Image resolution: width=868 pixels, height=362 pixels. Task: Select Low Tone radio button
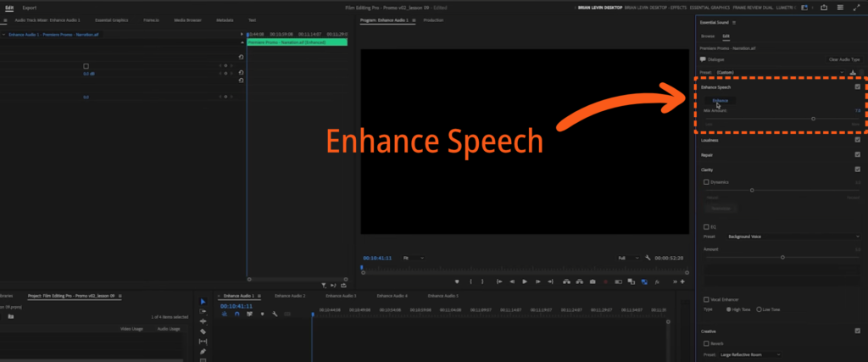point(759,309)
